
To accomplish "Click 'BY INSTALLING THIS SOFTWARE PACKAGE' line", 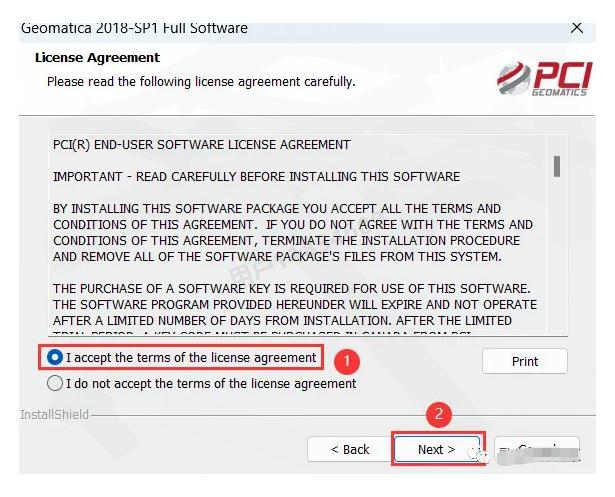I will (277, 209).
